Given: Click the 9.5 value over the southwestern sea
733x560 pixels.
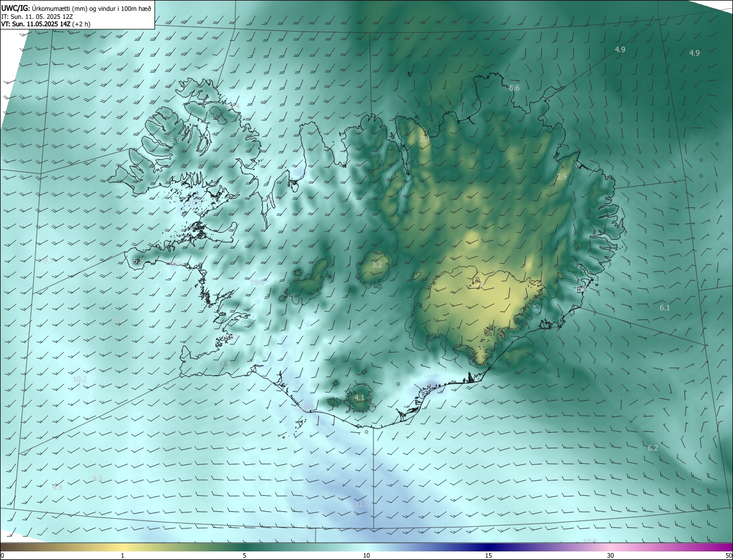Looking at the screenshot, I should coord(97,479).
